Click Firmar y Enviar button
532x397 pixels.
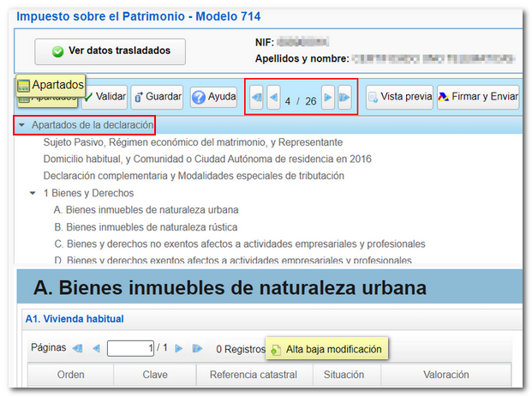[x=477, y=98]
